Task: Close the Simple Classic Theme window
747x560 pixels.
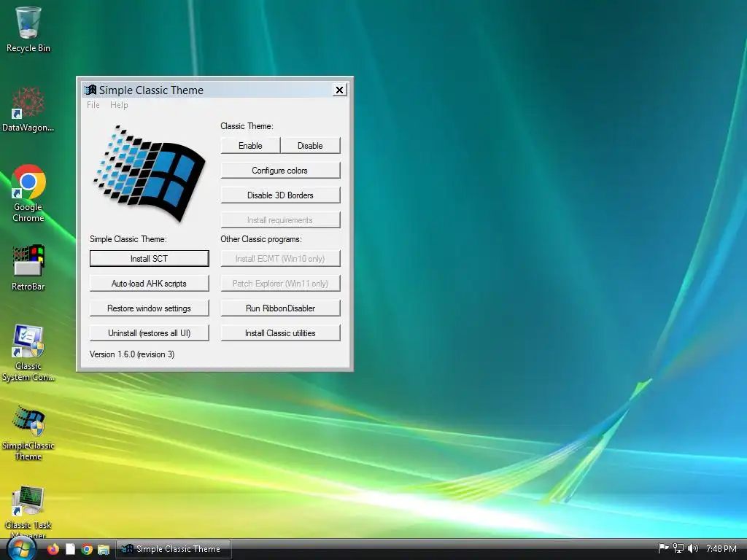Action: tap(339, 90)
